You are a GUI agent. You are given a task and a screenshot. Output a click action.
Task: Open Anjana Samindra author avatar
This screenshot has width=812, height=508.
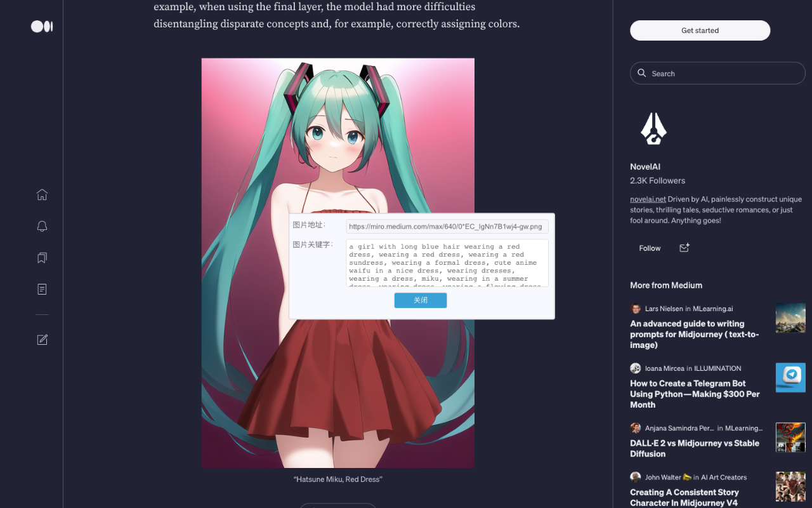coord(636,428)
